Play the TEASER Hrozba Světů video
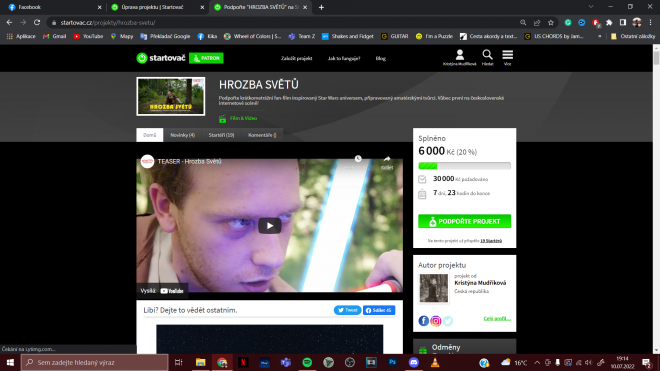 (269, 226)
